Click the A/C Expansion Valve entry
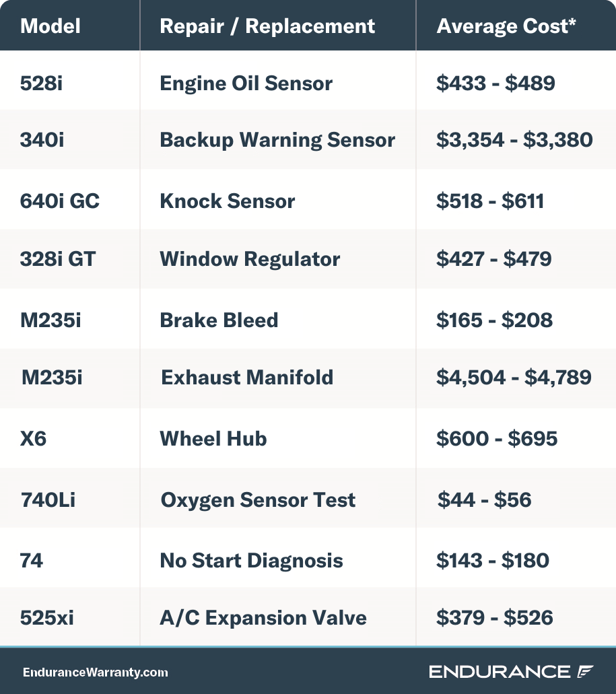Screen dimensions: 616x694 pyautogui.click(x=263, y=618)
